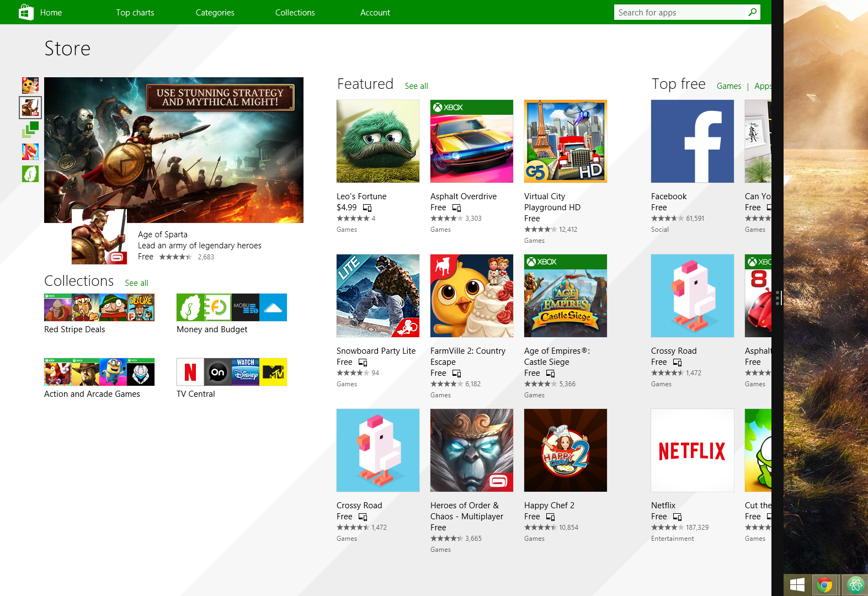This screenshot has width=868, height=596.
Task: Open the Collections menu
Action: 295,13
